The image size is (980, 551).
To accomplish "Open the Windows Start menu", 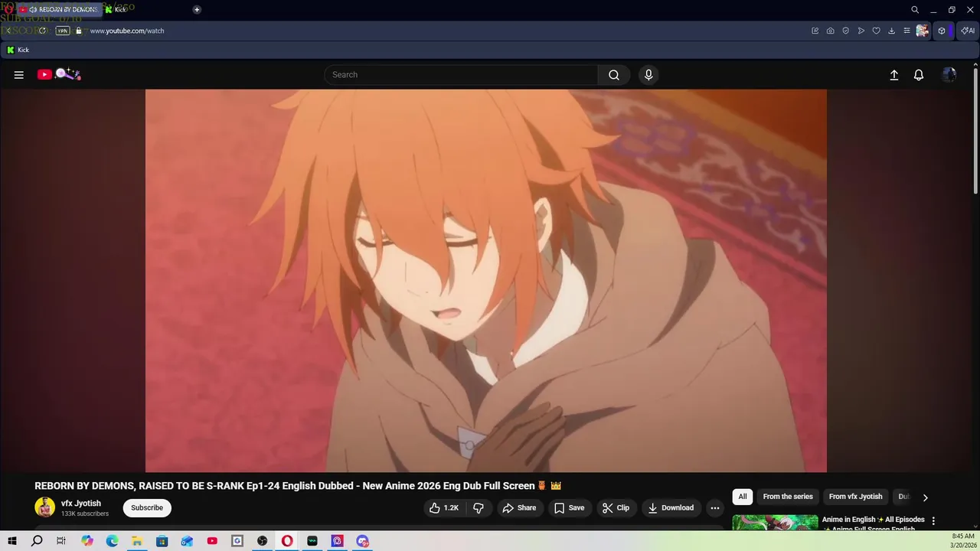I will coord(12,541).
